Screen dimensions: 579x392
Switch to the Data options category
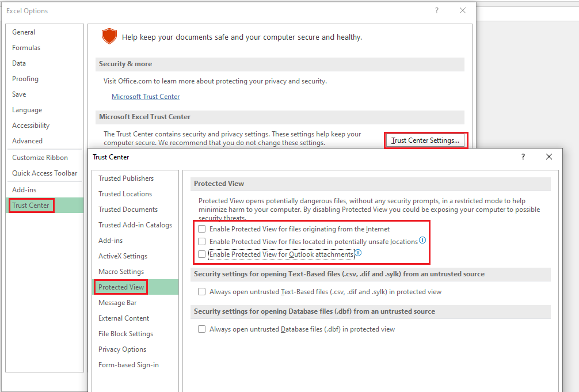point(45,63)
